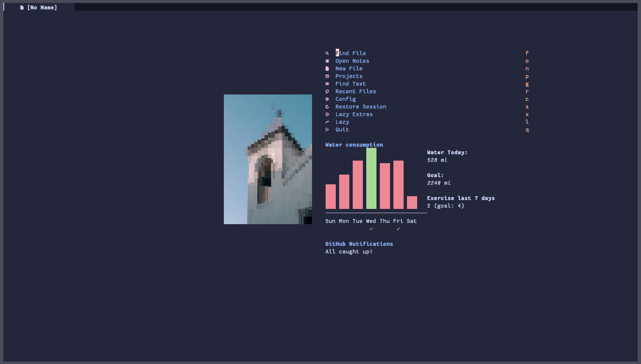
Task: Click the tallest green water bar
Action: click(371, 178)
